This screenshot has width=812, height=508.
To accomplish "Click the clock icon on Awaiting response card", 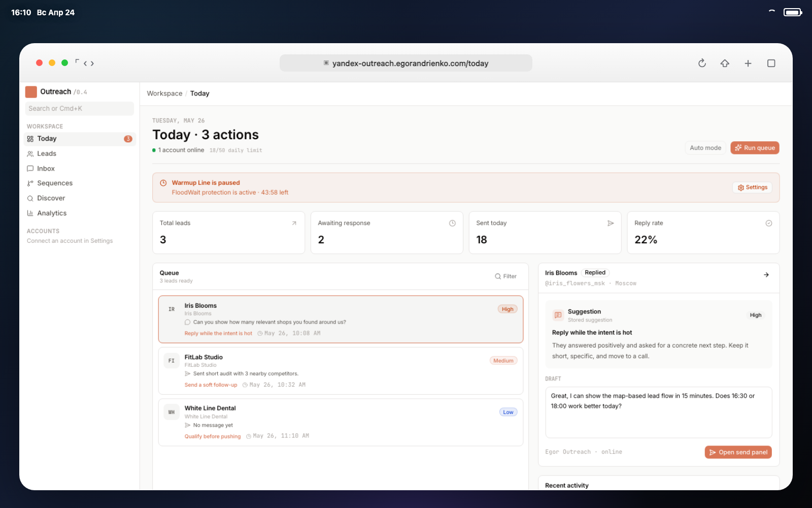I will click(x=452, y=223).
